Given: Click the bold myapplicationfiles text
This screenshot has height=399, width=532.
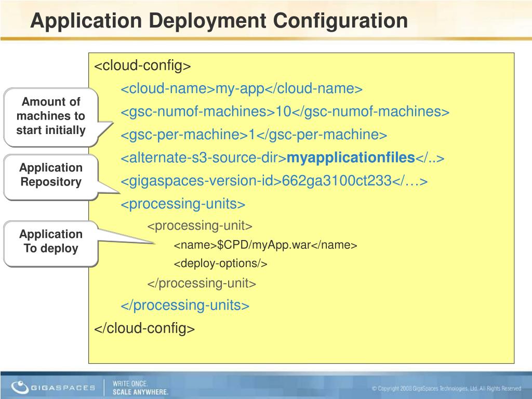Looking at the screenshot, I should click(x=351, y=157).
